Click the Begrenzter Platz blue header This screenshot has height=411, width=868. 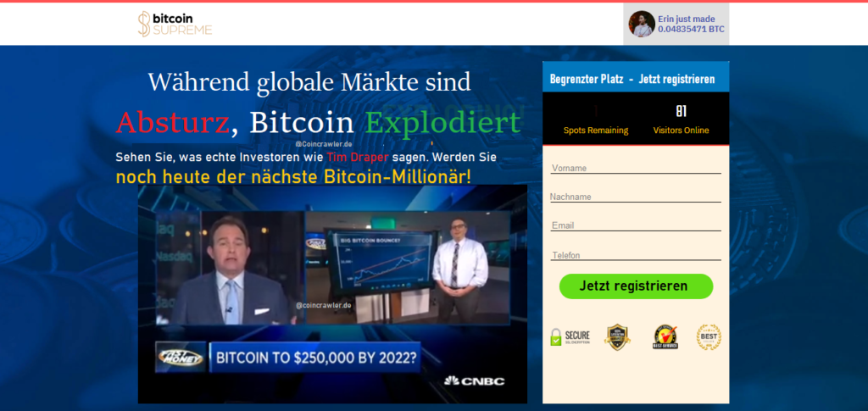632,79
